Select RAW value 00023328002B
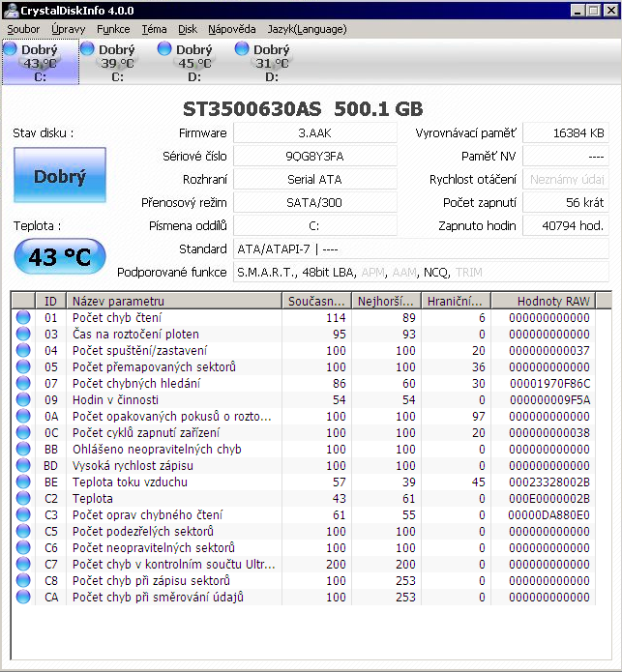622x672 pixels. pyautogui.click(x=549, y=482)
